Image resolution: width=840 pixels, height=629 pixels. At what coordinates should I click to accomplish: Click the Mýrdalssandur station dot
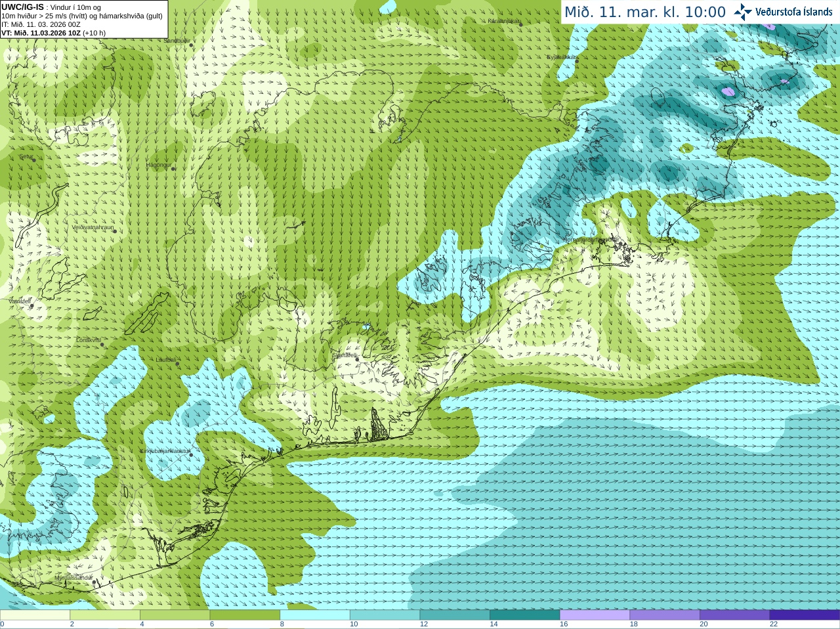[x=94, y=582]
